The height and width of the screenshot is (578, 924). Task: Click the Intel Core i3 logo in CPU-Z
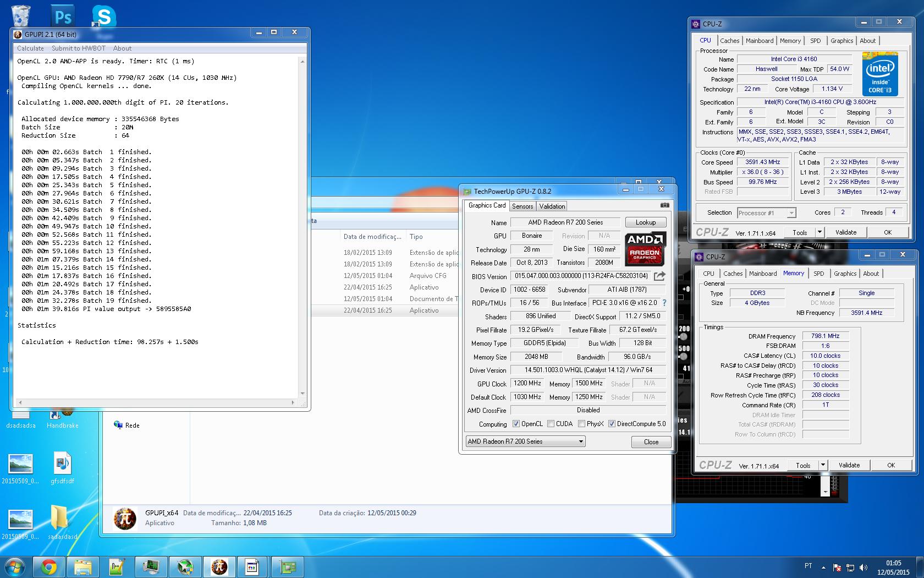[x=880, y=74]
